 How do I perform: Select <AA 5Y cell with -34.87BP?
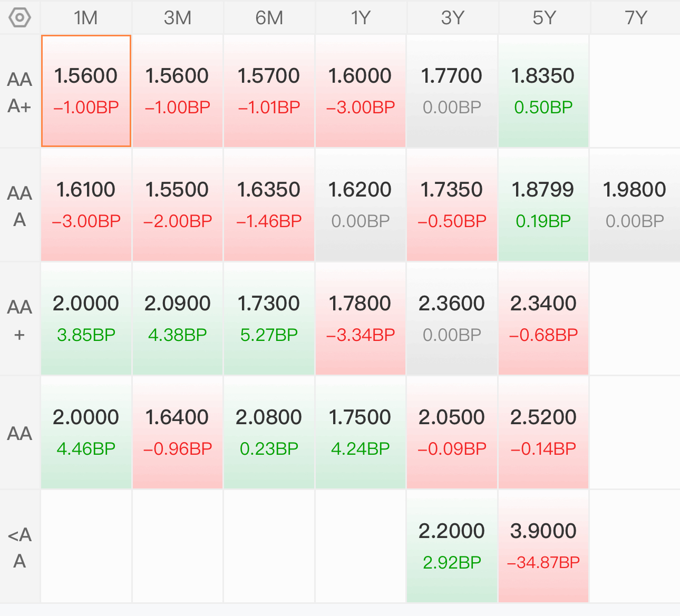[x=543, y=546]
